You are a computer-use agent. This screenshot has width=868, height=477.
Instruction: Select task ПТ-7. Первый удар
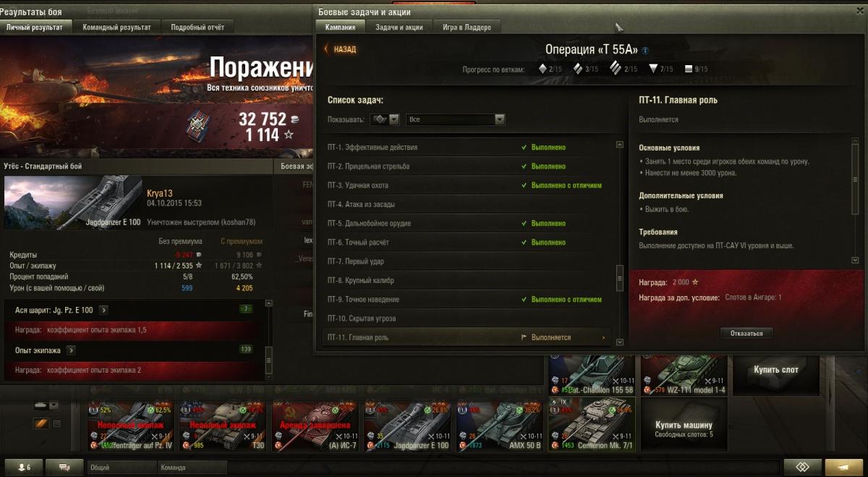[x=467, y=261]
